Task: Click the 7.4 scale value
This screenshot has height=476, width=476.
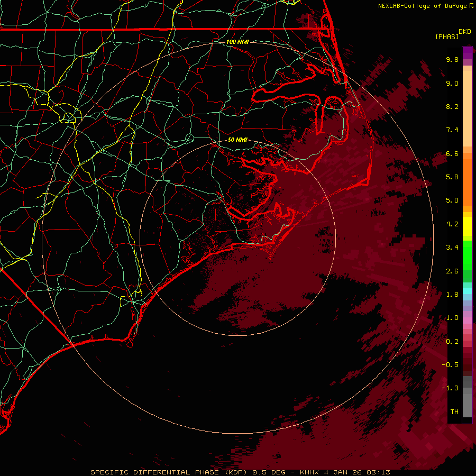Action: [452, 130]
